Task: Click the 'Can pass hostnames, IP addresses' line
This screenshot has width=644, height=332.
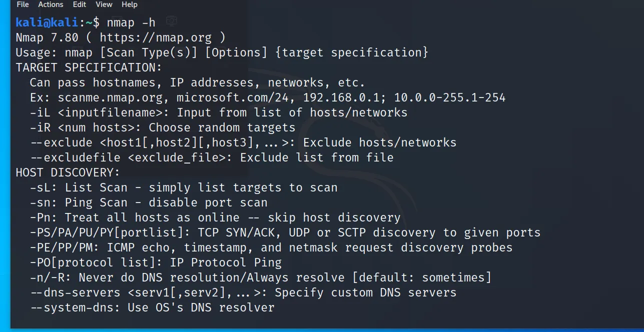Action: click(x=197, y=82)
